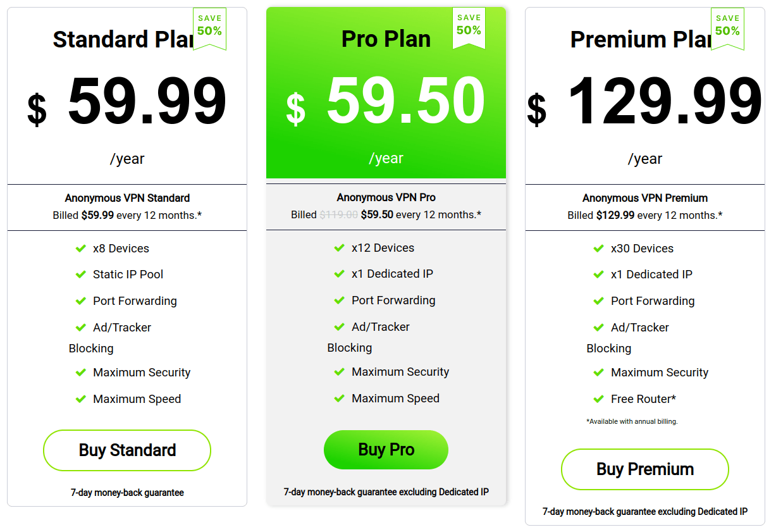Click the SAVE 50% ribbon on Standard Plan
The width and height of the screenshot is (776, 532).
tap(209, 28)
